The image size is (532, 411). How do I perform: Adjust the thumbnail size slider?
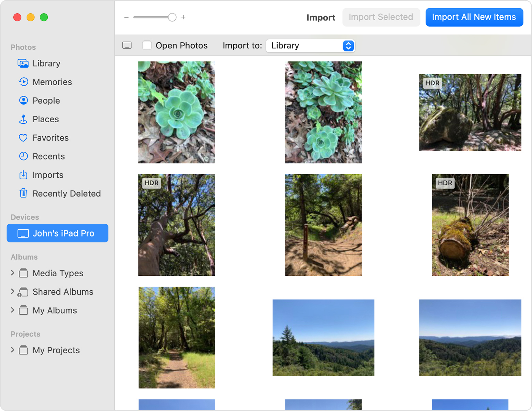click(x=172, y=17)
